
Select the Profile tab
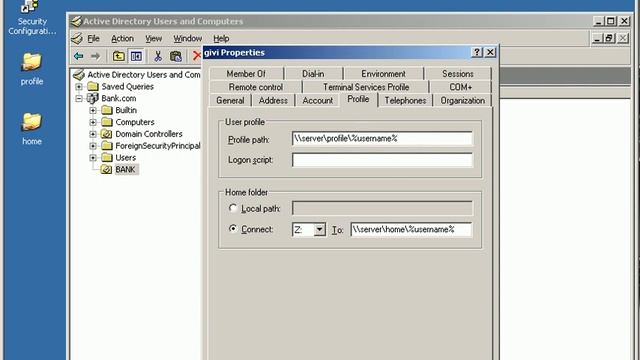click(358, 99)
